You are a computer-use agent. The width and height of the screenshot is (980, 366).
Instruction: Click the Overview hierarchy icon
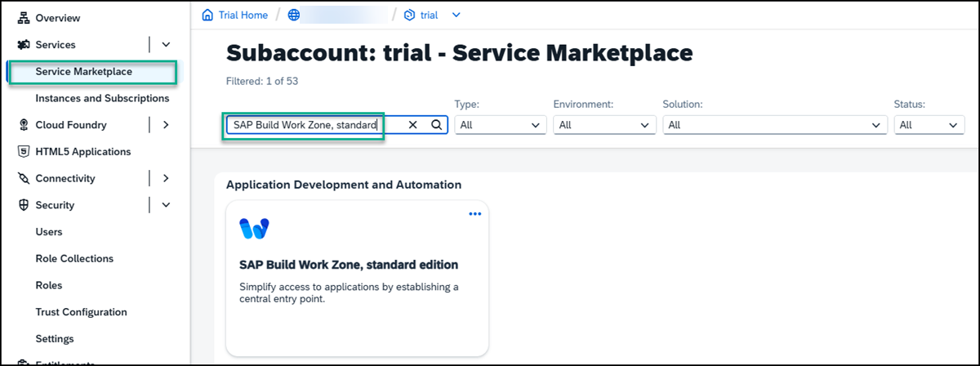(23, 18)
